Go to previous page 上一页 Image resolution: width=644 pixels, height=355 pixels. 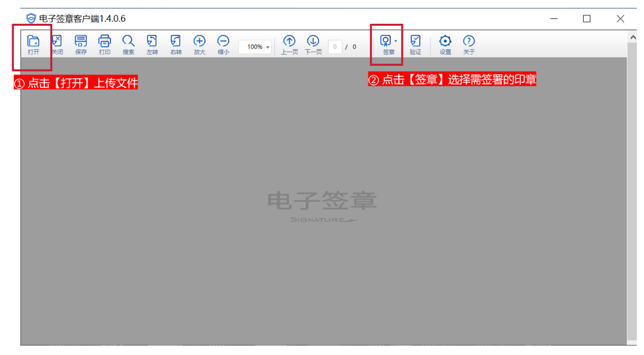pos(289,45)
